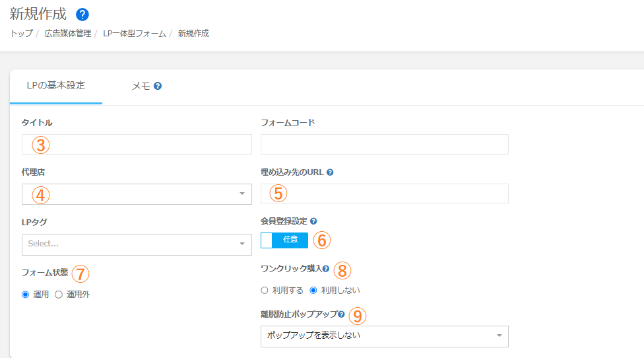
Task: Click the blue help icon beside 新規作成
Action: pyautogui.click(x=82, y=15)
